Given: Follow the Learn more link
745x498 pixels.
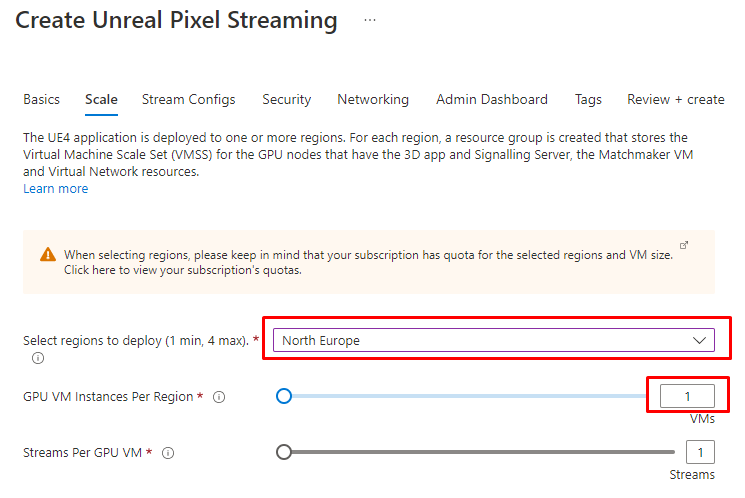Looking at the screenshot, I should coord(56,189).
